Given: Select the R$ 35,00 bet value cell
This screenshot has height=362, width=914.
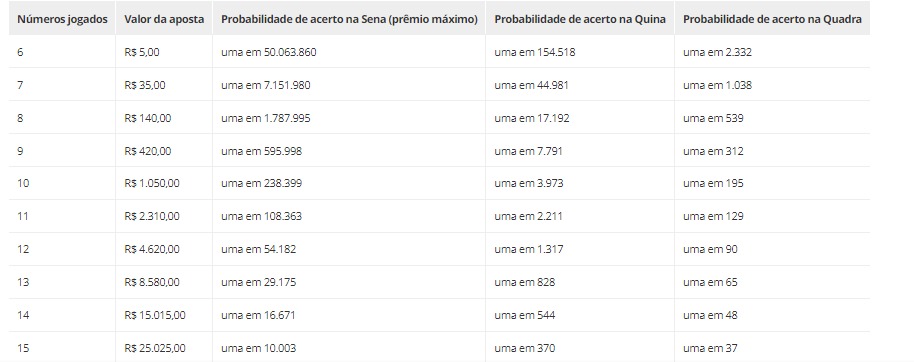Looking at the screenshot, I should pos(164,85).
